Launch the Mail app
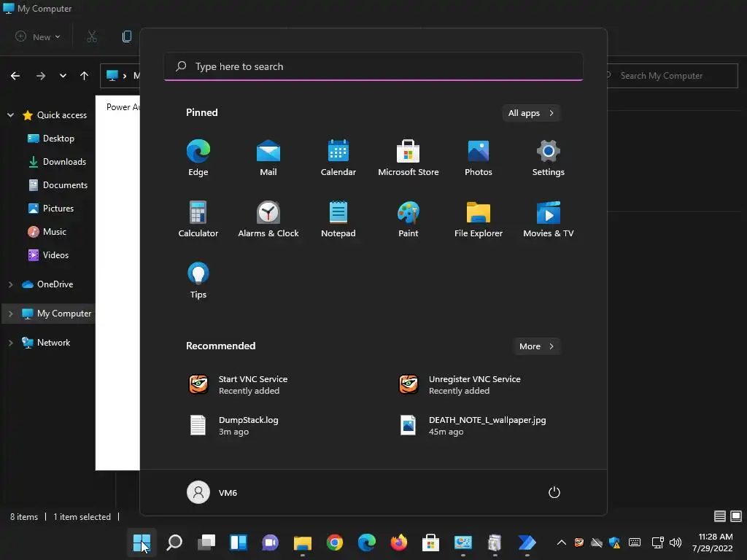The width and height of the screenshot is (747, 560). point(268,157)
